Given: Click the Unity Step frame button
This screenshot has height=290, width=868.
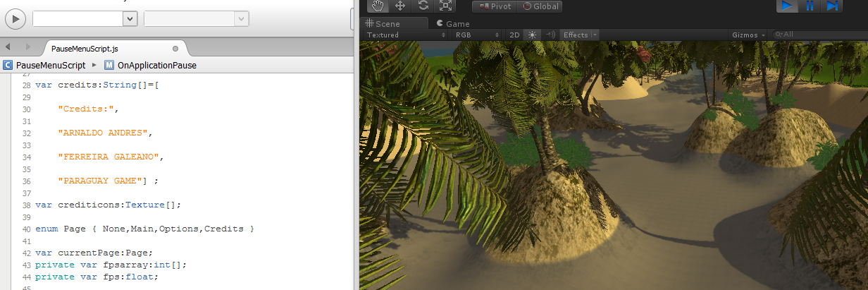Looking at the screenshot, I should (833, 6).
